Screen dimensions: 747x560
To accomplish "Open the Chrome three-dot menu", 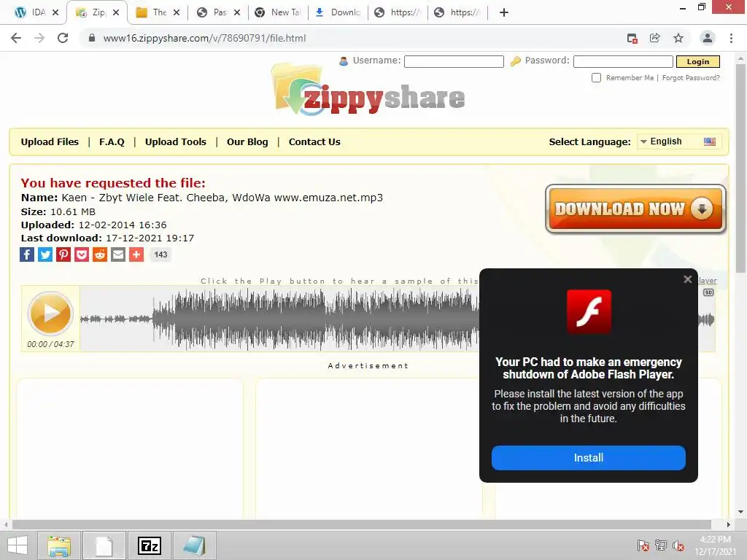I will point(731,38).
